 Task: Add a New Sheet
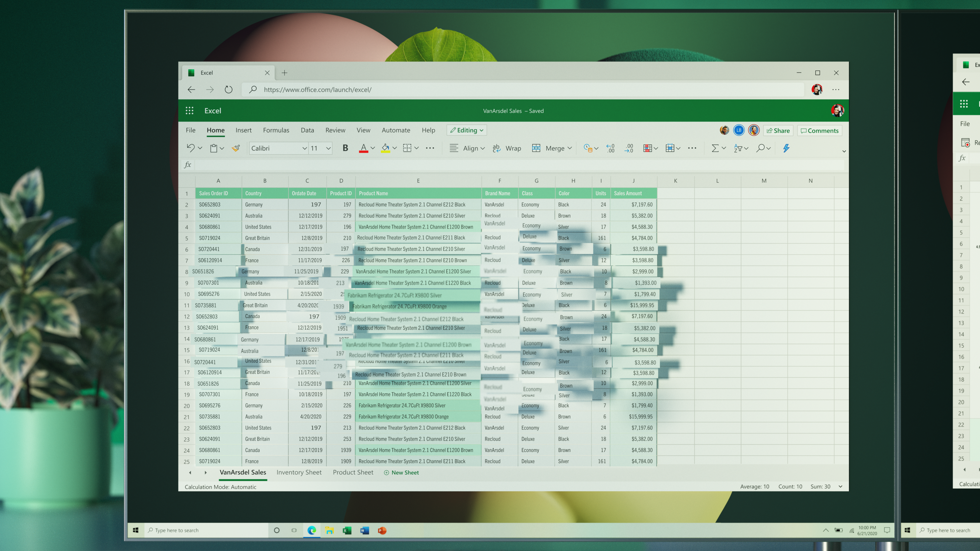click(x=401, y=472)
